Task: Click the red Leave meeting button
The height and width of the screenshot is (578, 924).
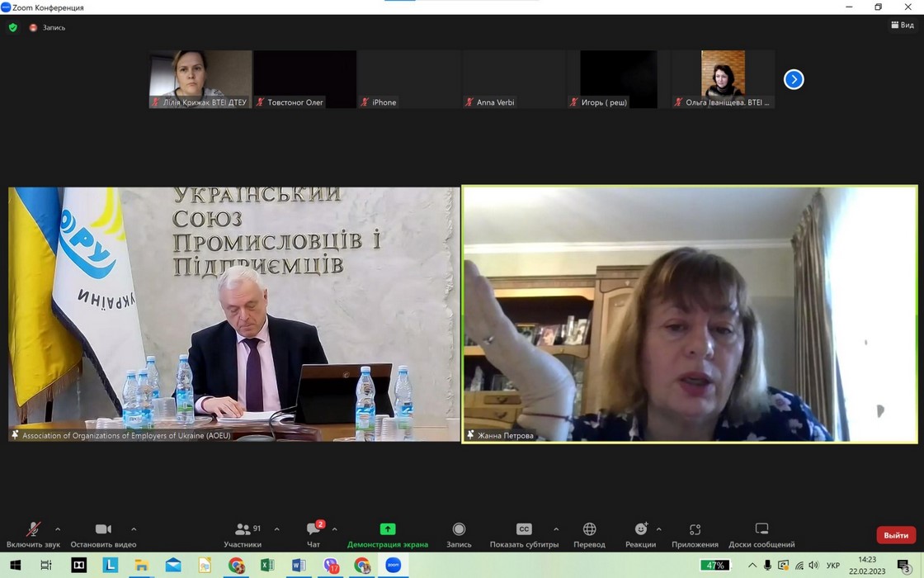Action: tap(895, 535)
